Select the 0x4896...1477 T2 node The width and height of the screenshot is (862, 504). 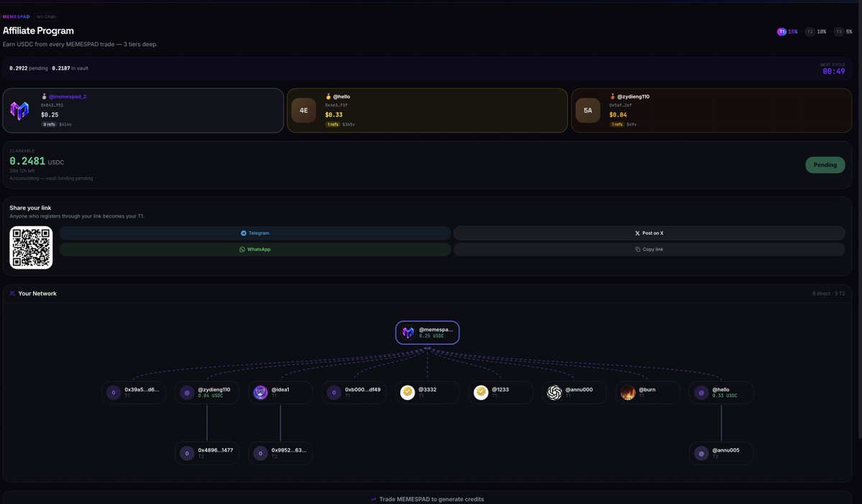click(x=207, y=453)
